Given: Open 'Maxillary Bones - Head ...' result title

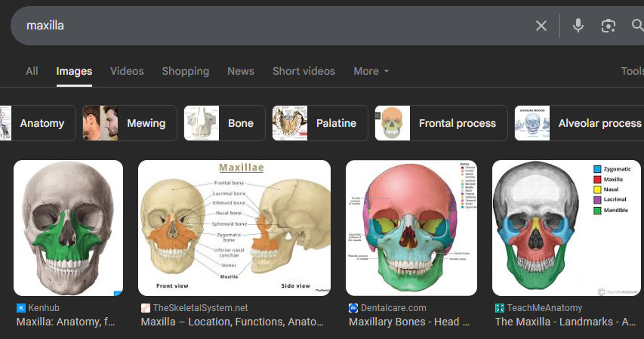Looking at the screenshot, I should (x=409, y=322).
